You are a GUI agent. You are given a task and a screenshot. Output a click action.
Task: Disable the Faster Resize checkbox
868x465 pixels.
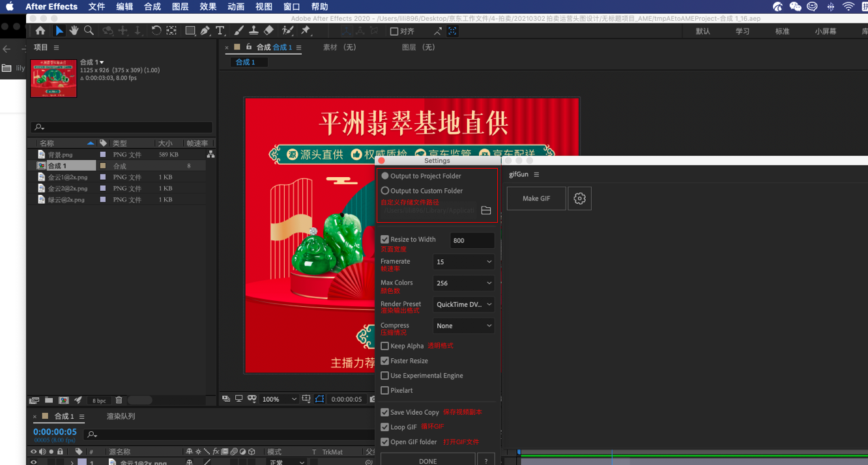click(x=384, y=361)
